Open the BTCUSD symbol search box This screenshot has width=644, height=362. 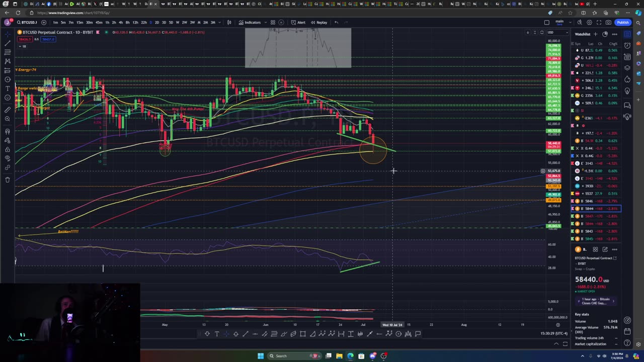[27, 22]
